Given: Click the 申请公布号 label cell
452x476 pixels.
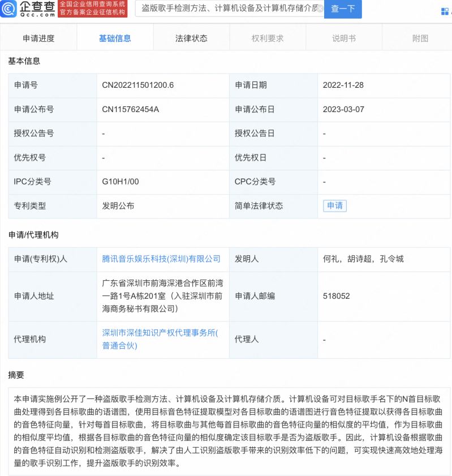Looking at the screenshot, I should point(53,110).
